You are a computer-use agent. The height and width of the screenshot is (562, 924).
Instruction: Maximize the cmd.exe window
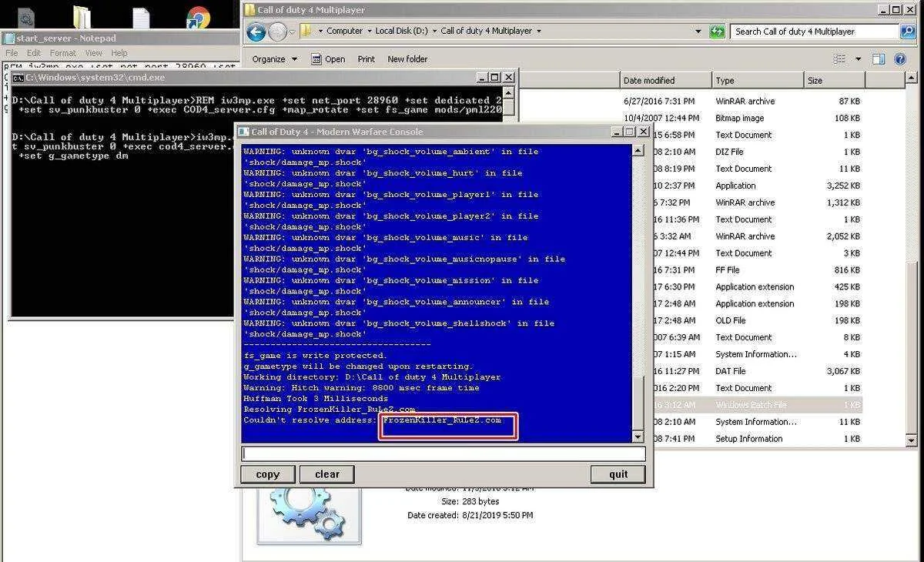click(494, 78)
